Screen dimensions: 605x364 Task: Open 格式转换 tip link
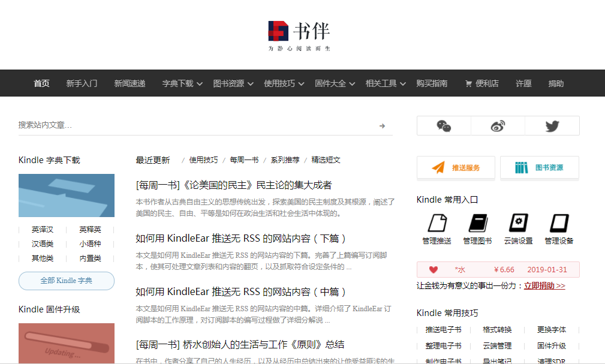click(497, 330)
